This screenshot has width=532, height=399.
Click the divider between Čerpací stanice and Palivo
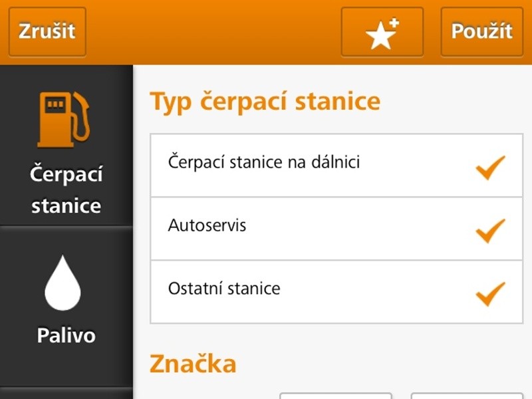pyautogui.click(x=66, y=227)
